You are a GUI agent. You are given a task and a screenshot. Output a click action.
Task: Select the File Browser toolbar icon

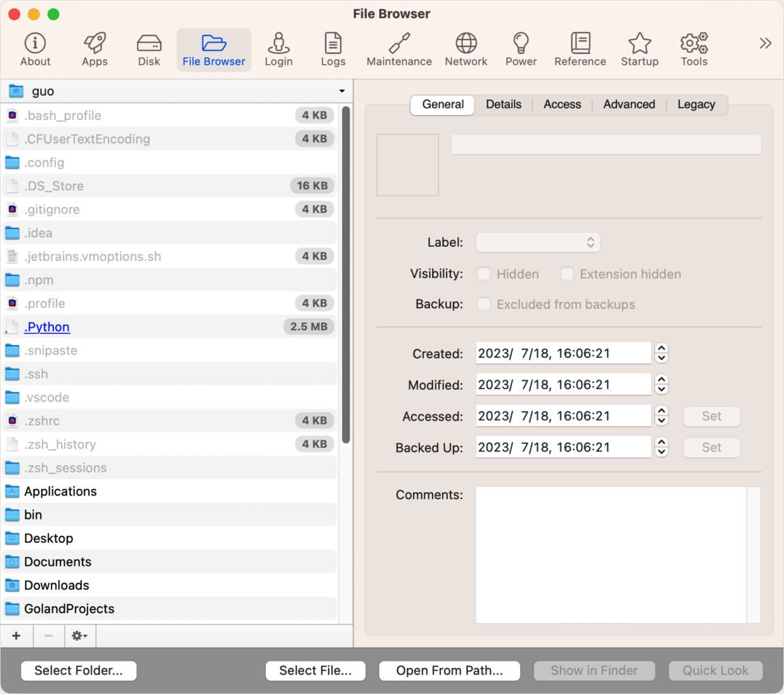213,50
